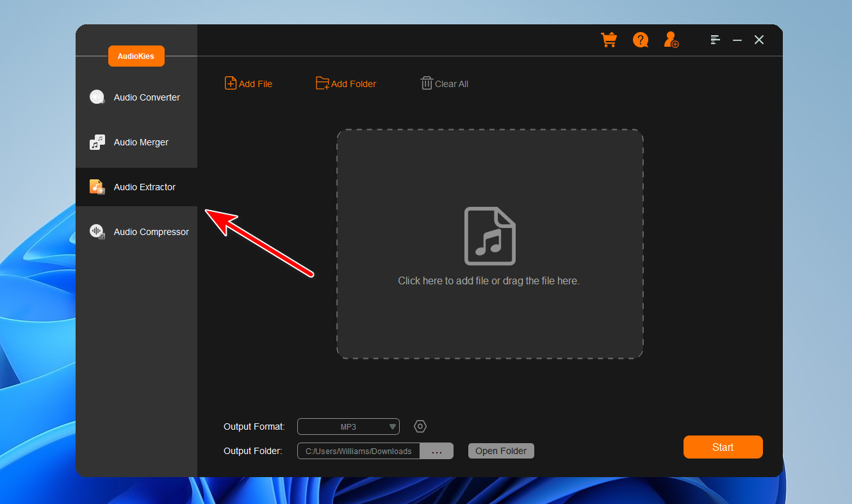
Task: Click Add Folder in the toolbar
Action: pyautogui.click(x=346, y=84)
